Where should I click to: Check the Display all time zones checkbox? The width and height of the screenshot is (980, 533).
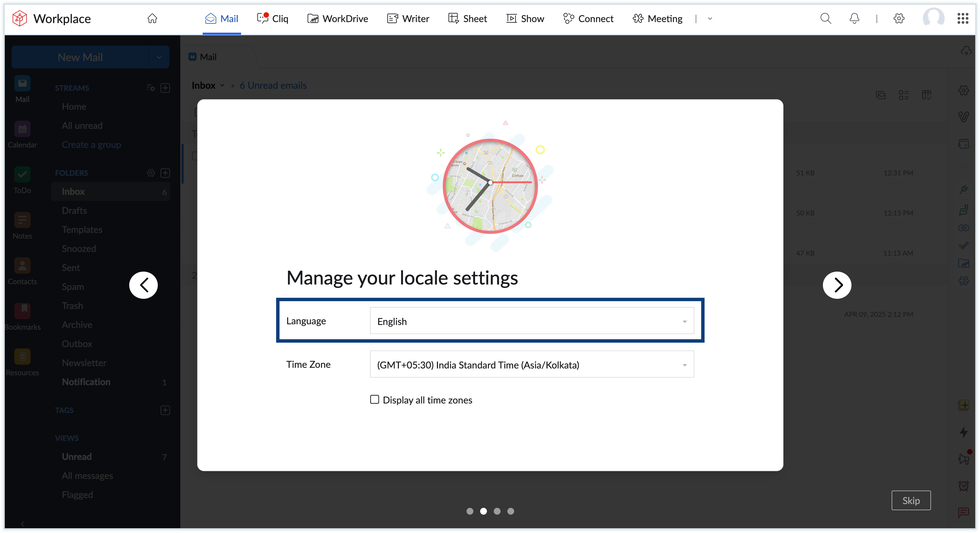pyautogui.click(x=374, y=399)
